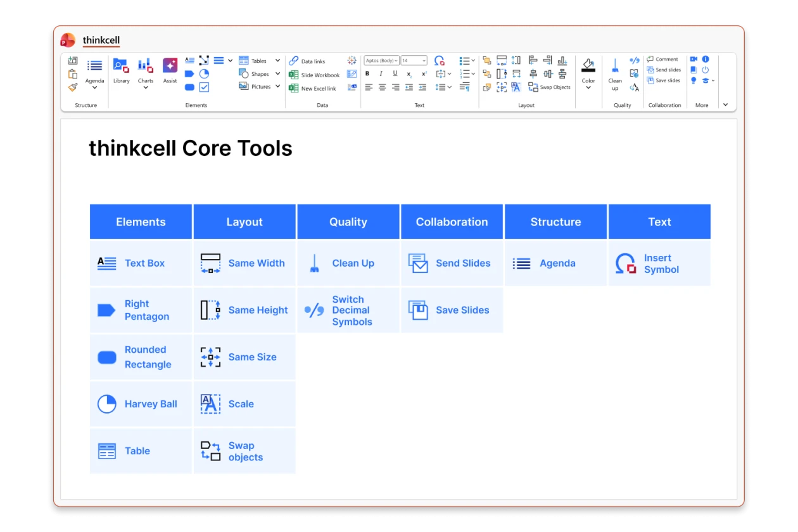Expand the Shapes dropdown

pos(277,73)
